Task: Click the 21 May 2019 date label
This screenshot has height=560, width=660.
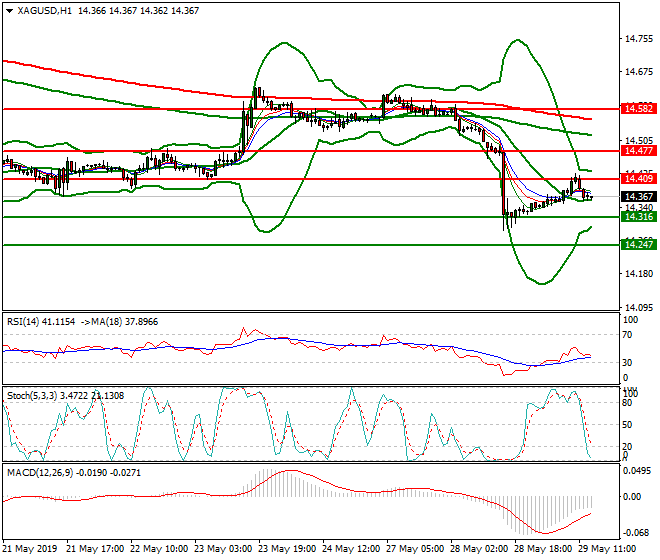Action: (29, 549)
